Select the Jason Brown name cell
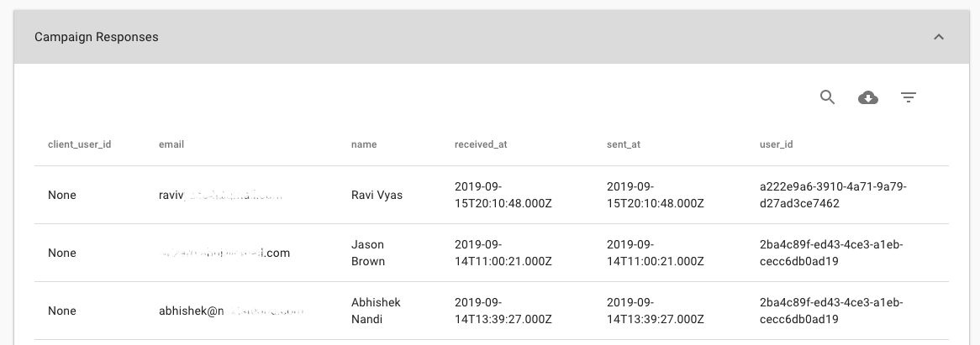 [368, 253]
